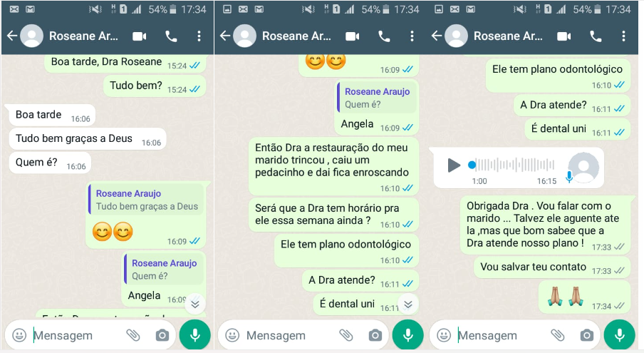Open the three-dot overflow menu in the right chat

coord(623,36)
